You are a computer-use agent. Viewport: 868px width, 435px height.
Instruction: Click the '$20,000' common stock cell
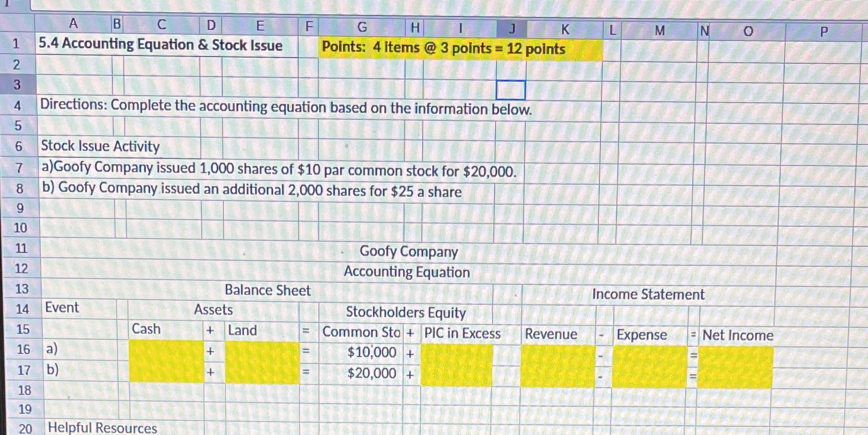372,373
